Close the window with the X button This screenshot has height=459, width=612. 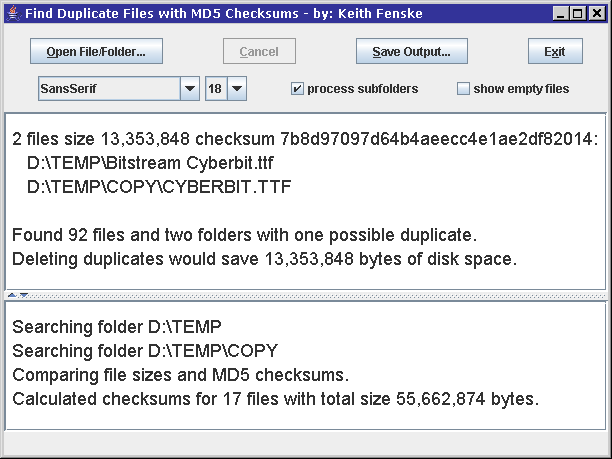point(597,14)
